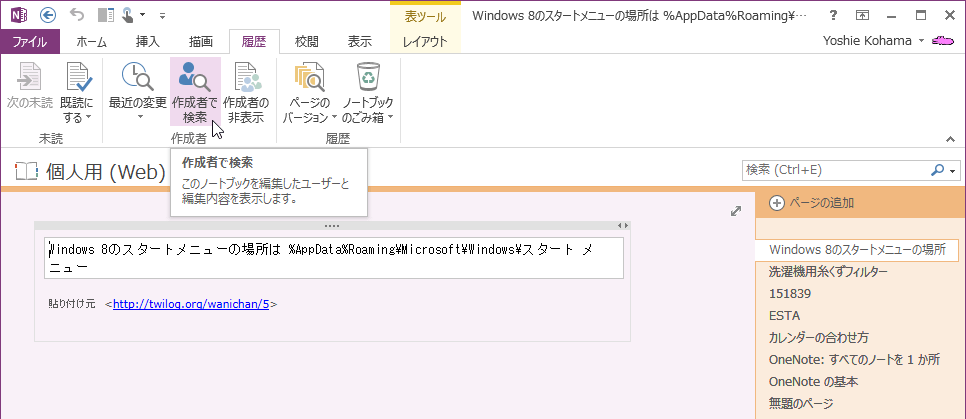
Task: Open page 151839
Action: click(x=790, y=294)
